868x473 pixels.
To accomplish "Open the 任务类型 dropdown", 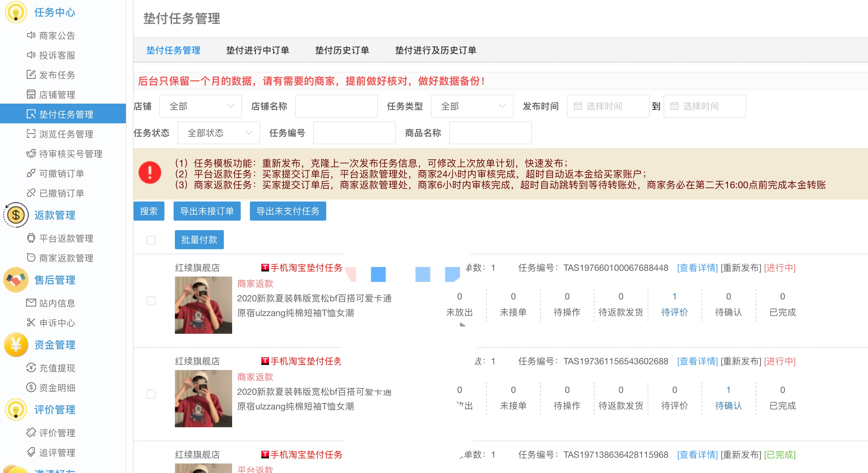I will pyautogui.click(x=472, y=106).
